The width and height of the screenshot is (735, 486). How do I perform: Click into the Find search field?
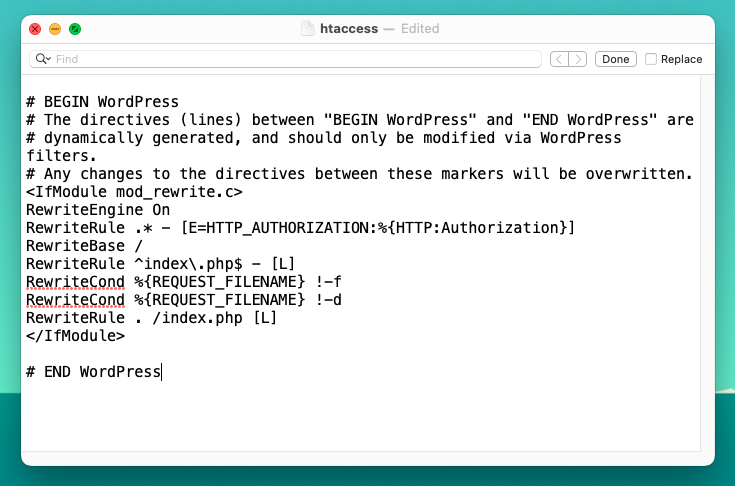coord(290,59)
